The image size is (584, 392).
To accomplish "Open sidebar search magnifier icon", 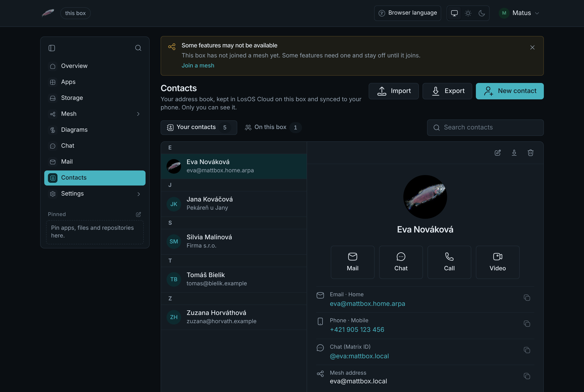I will pyautogui.click(x=138, y=48).
